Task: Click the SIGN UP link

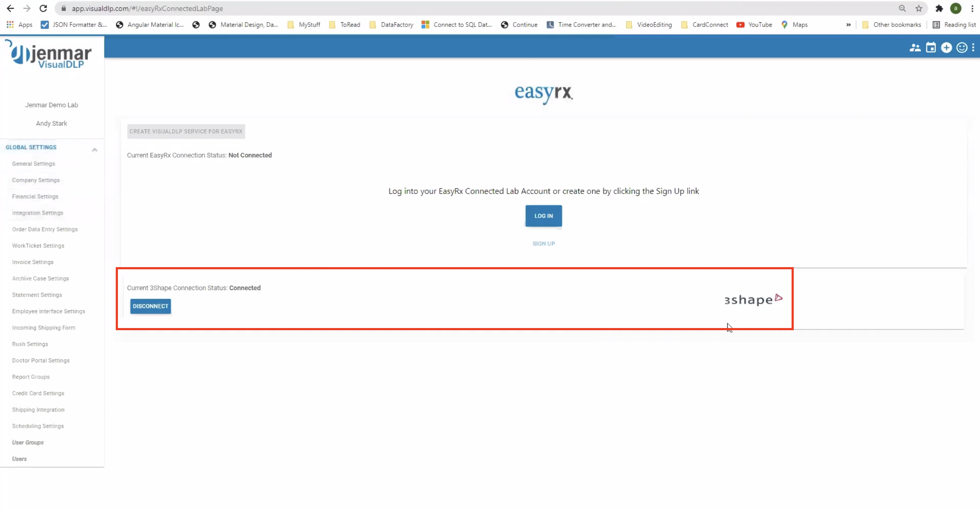Action: 544,244
